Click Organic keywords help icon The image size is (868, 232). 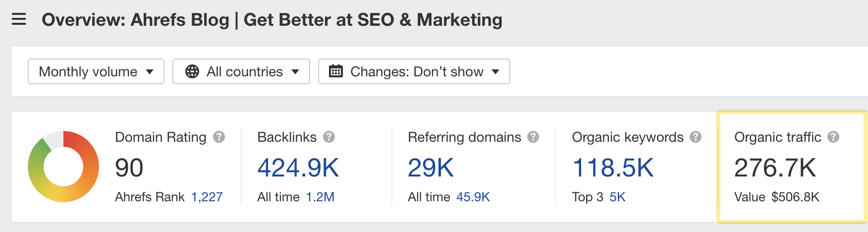tap(696, 137)
